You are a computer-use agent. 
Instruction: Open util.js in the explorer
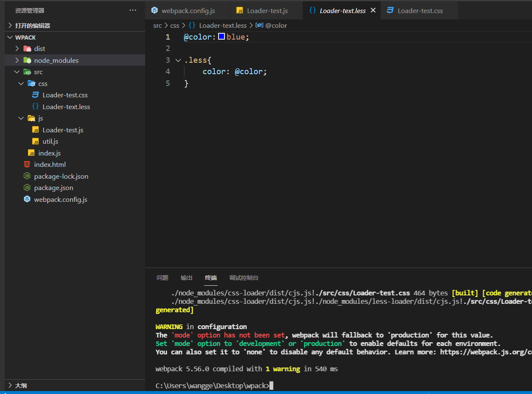50,142
